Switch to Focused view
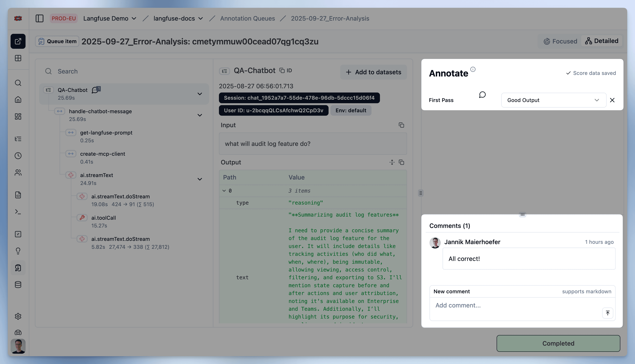The image size is (635, 364). click(560, 41)
